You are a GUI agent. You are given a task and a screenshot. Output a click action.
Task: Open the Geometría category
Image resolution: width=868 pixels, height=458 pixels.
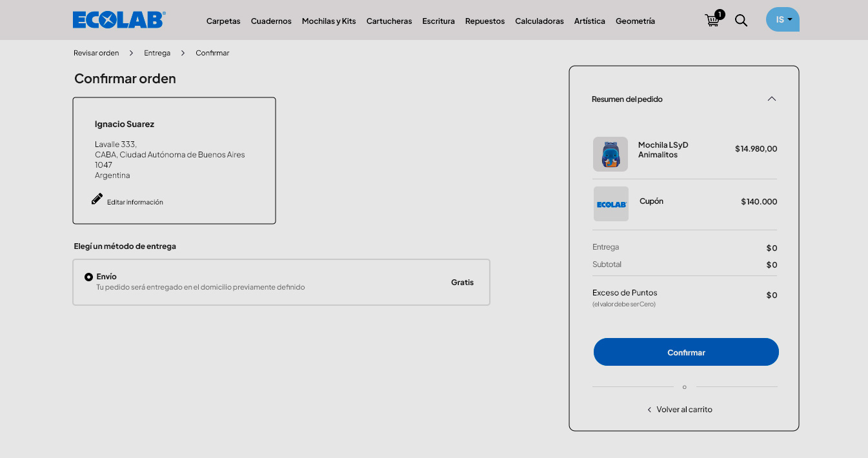[635, 21]
